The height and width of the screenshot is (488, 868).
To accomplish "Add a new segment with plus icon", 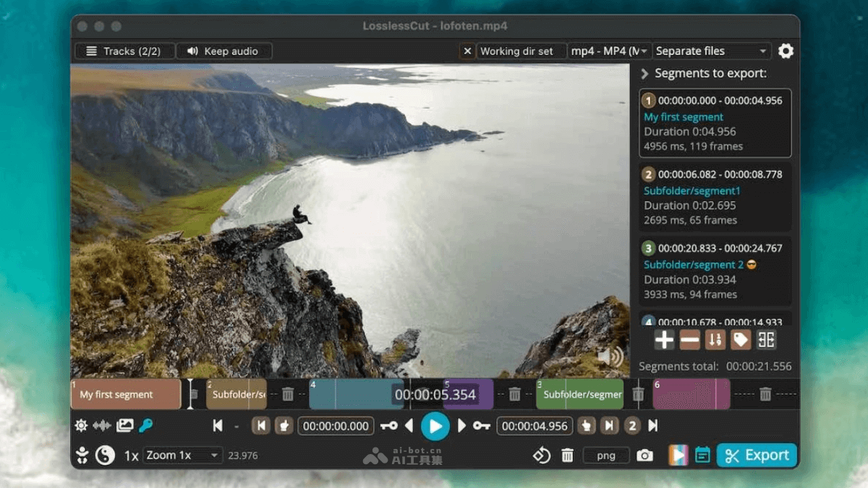I will [x=664, y=340].
